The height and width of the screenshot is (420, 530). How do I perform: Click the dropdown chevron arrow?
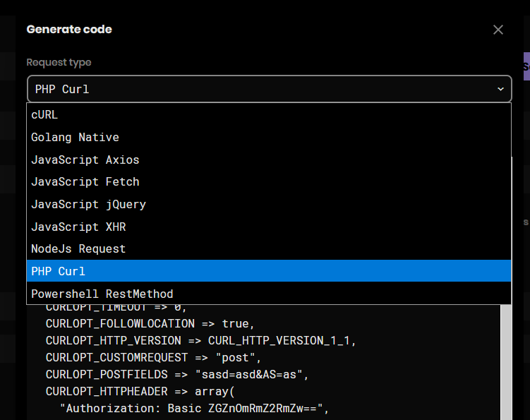coord(500,89)
